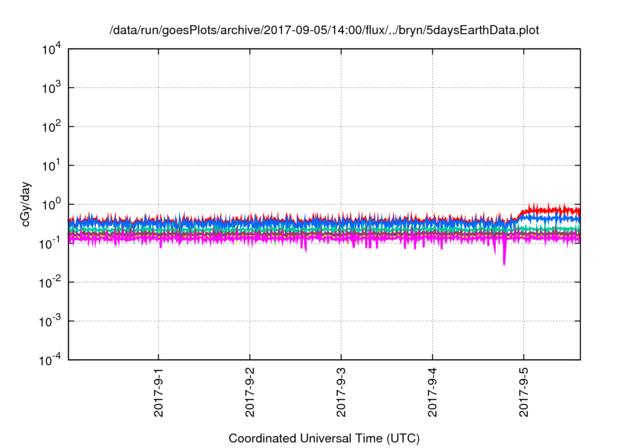
Task: Click the plot file path title
Action: (324, 30)
